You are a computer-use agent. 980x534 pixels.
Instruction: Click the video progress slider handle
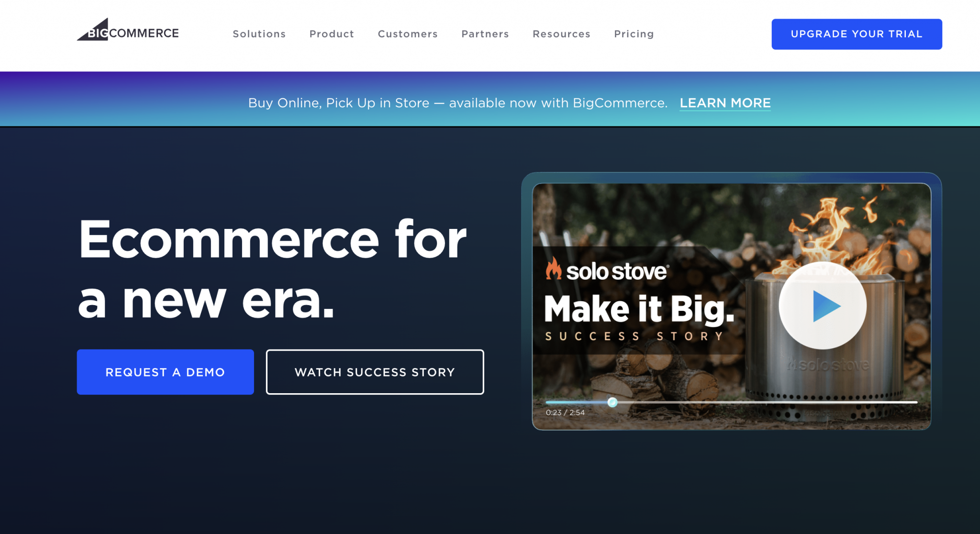tap(612, 402)
